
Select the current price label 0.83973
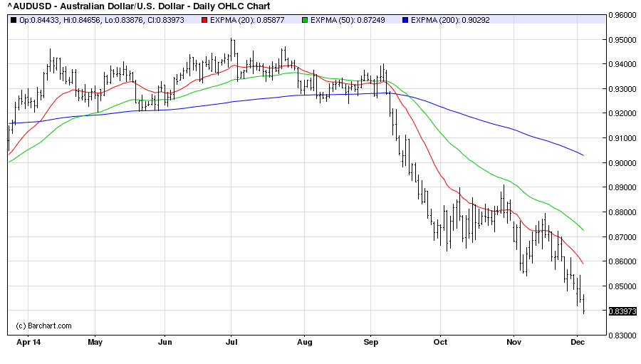point(623,311)
